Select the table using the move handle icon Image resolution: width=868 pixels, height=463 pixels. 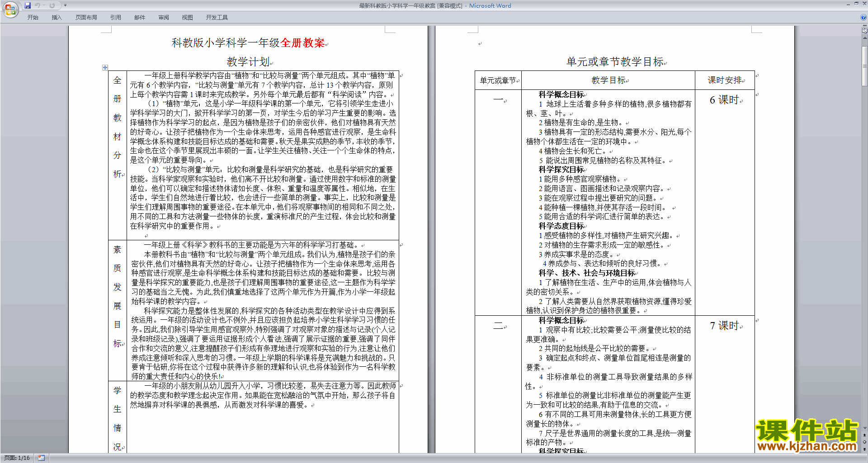click(x=105, y=68)
